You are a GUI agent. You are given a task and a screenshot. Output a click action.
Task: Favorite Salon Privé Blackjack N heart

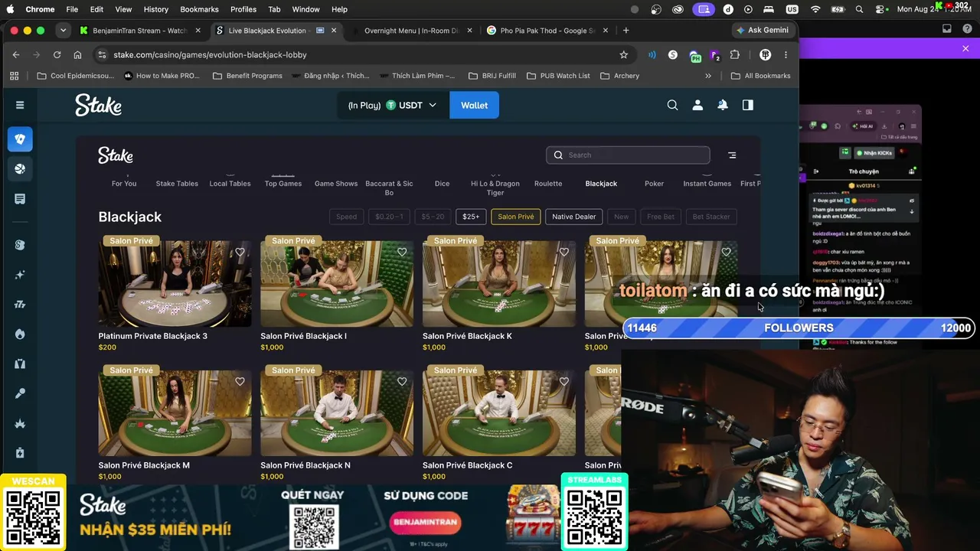pos(402,381)
